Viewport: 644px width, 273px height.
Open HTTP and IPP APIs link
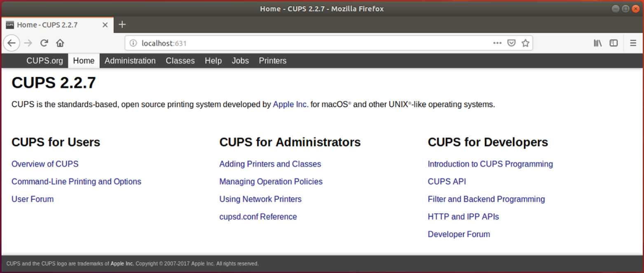click(x=463, y=217)
